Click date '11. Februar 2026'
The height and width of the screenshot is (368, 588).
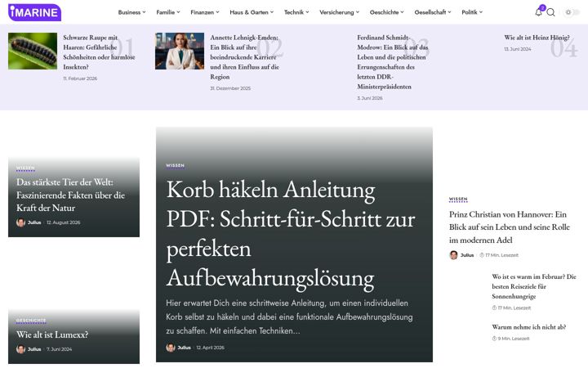coord(80,79)
